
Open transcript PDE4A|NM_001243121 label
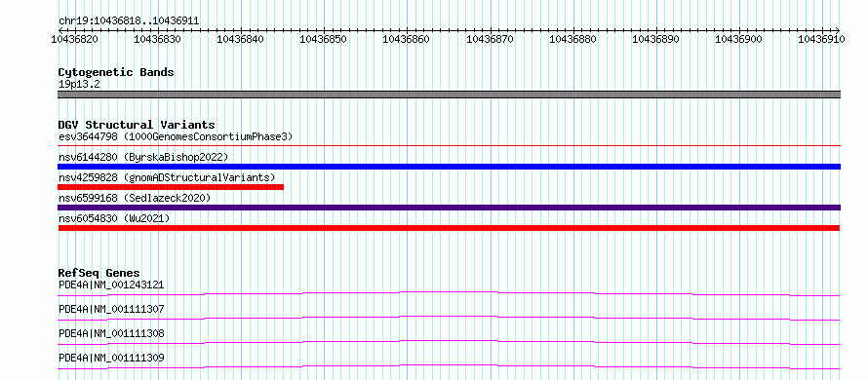point(111,285)
